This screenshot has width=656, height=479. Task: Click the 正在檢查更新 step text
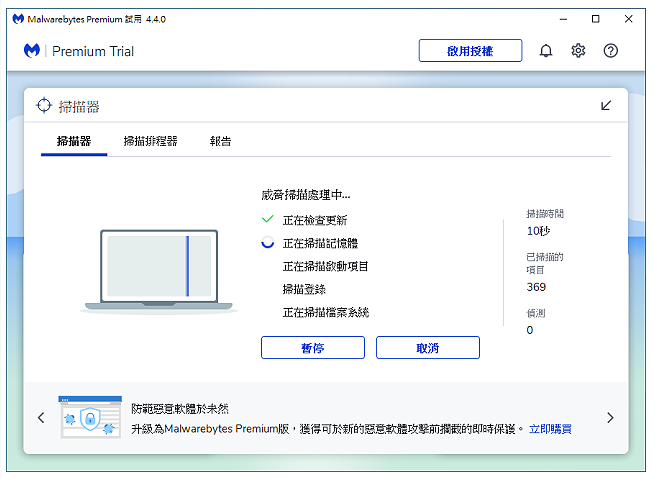coord(315,220)
